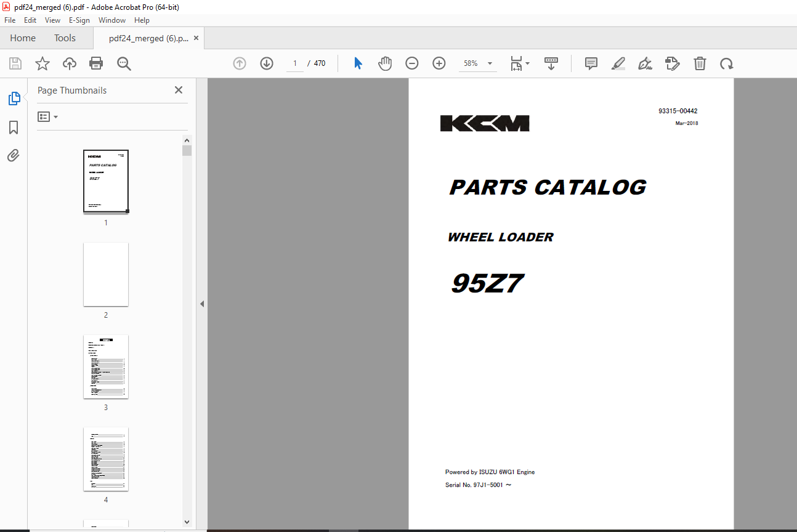
Task: Click the thumbnails scrollbar up arrow
Action: [x=187, y=139]
